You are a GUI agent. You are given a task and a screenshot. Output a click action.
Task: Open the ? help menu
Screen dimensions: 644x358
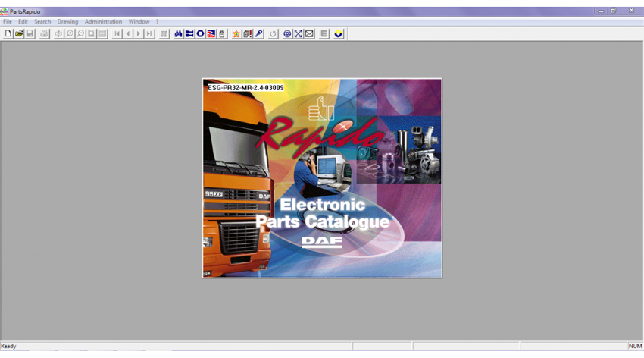(157, 21)
